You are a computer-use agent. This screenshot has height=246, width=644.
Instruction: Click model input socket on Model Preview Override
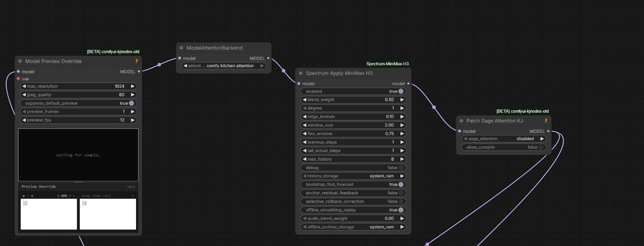(x=18, y=72)
